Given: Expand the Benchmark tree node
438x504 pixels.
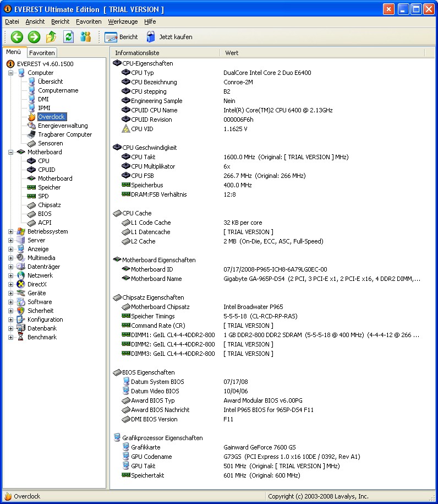Looking at the screenshot, I should click(10, 337).
